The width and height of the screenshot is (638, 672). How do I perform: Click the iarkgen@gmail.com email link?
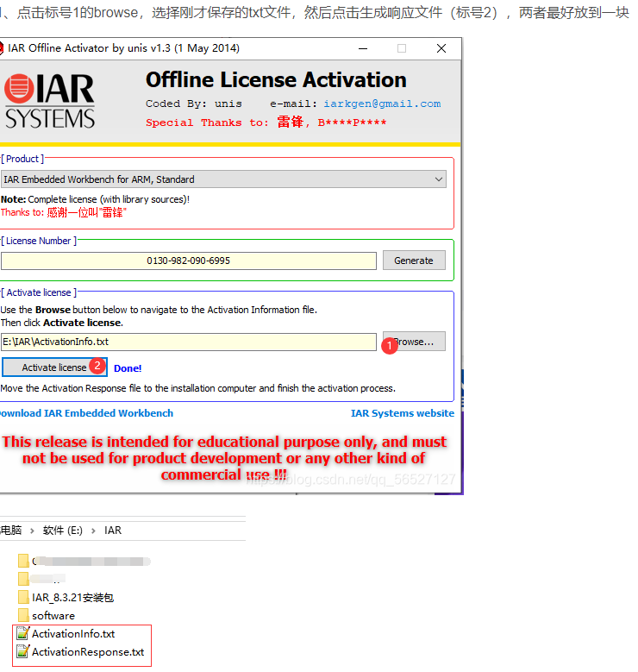pyautogui.click(x=382, y=104)
